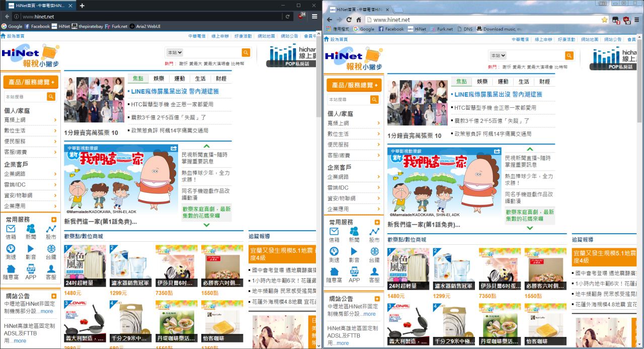Open the uBlock icon showing 24 in Firefox
The width and height of the screenshot is (644, 349).
(301, 16)
